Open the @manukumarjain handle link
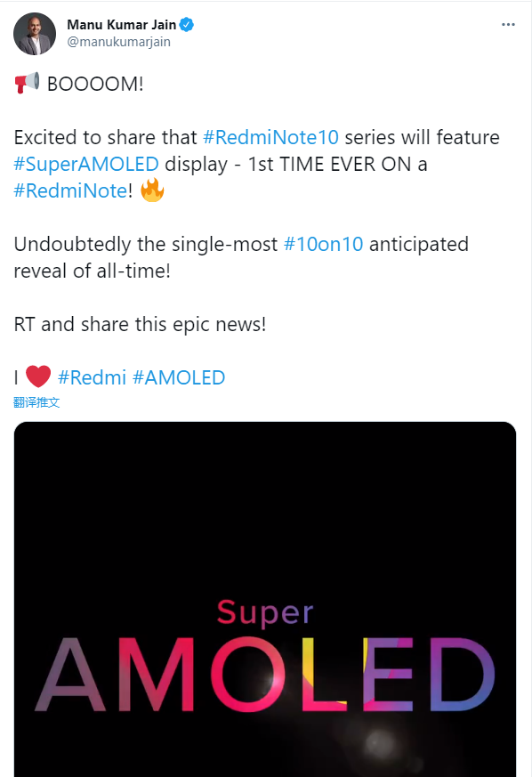The image size is (532, 777). click(118, 42)
